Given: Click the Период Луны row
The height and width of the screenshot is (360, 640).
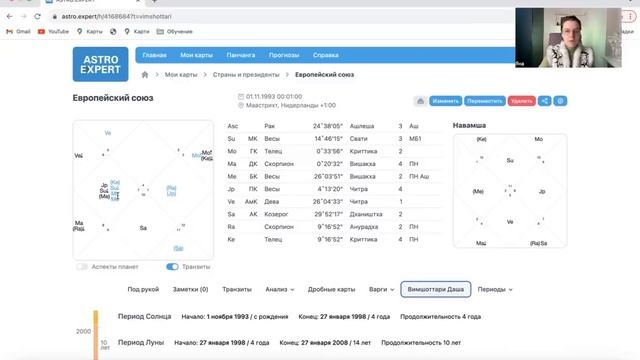Looking at the screenshot, I should click(x=289, y=342).
